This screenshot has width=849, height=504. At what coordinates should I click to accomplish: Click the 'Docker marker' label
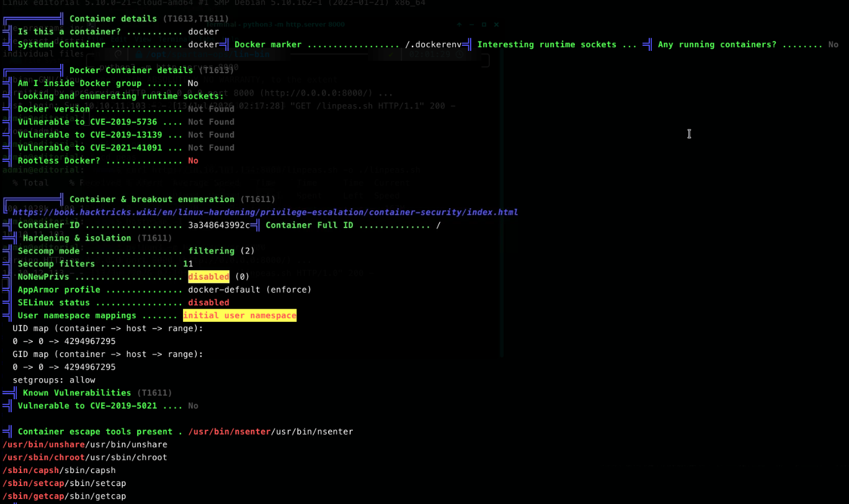[x=268, y=45]
